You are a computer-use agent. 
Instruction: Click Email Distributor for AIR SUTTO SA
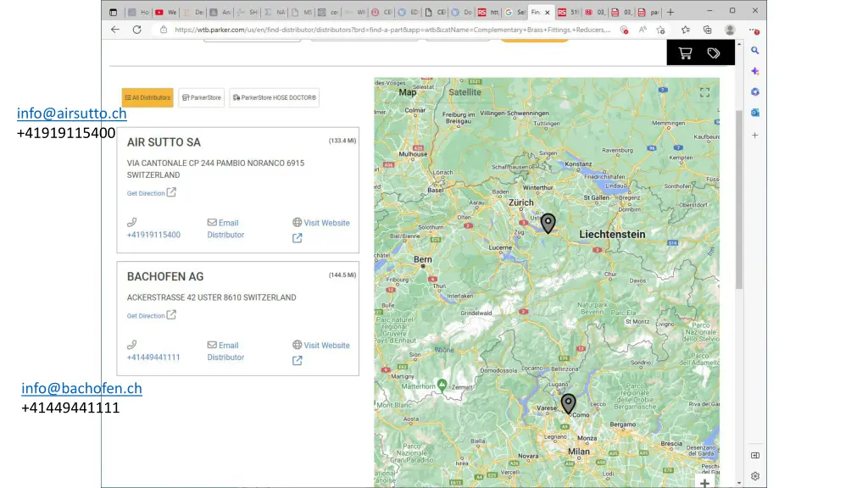[x=225, y=229]
